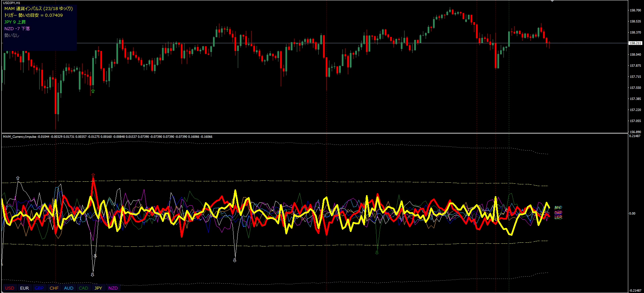Click the 157.055 price axis label

click(x=635, y=121)
